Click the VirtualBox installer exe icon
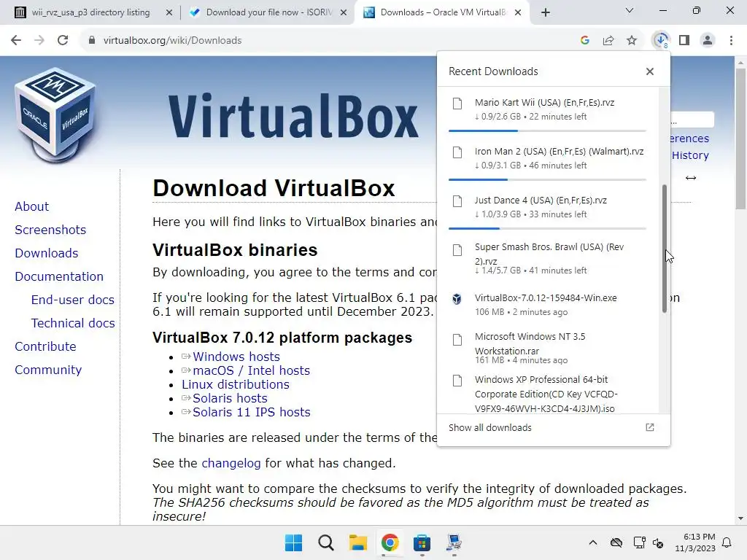 point(457,299)
